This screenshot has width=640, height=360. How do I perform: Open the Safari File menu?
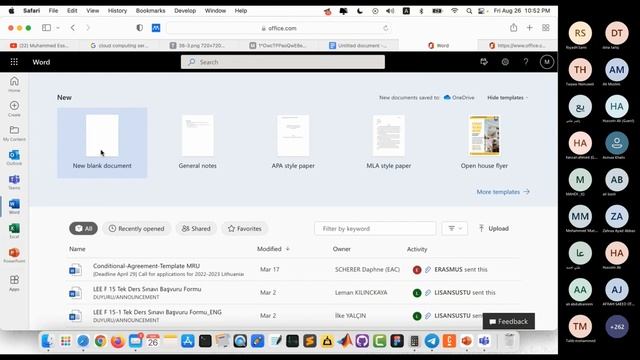53,11
